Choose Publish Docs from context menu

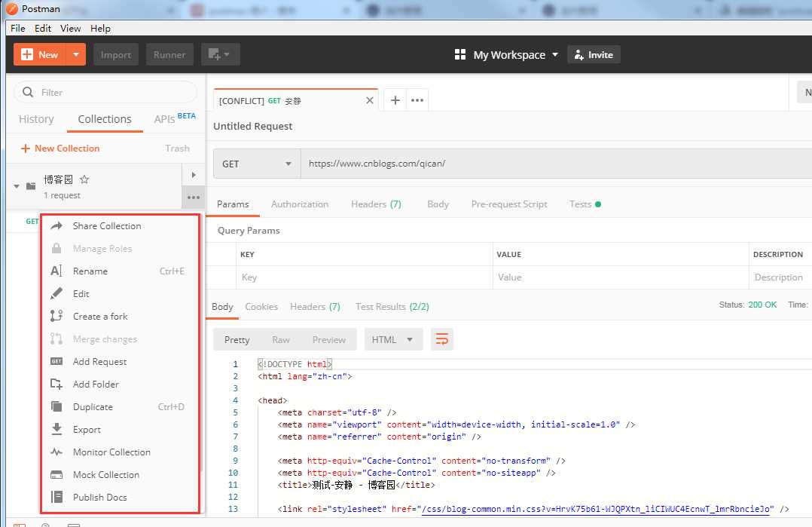coord(121,497)
